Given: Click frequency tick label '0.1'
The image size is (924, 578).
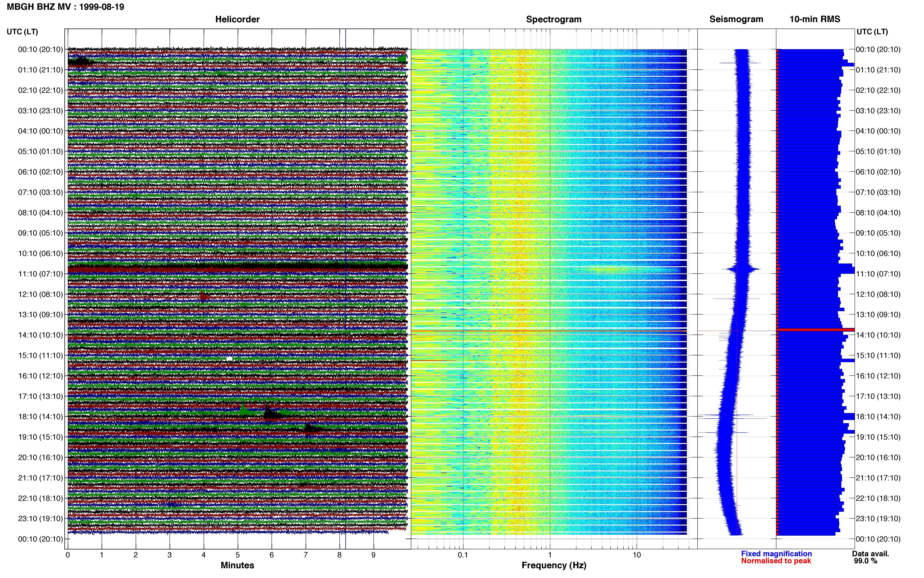Looking at the screenshot, I should (x=463, y=555).
